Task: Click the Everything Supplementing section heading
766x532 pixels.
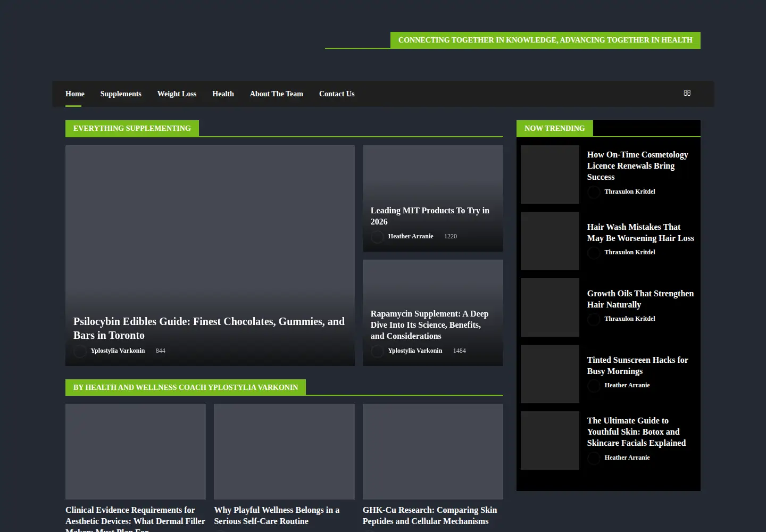Action: [132, 128]
